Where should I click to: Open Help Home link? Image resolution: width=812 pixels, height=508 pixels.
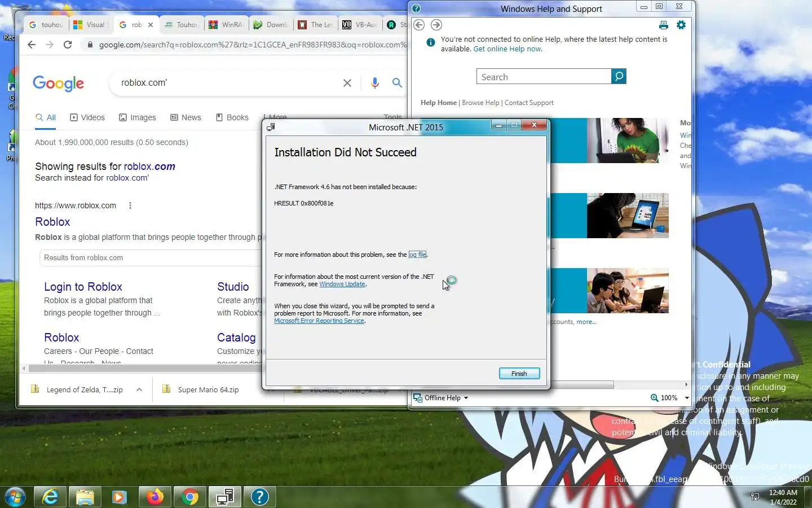[439, 103]
